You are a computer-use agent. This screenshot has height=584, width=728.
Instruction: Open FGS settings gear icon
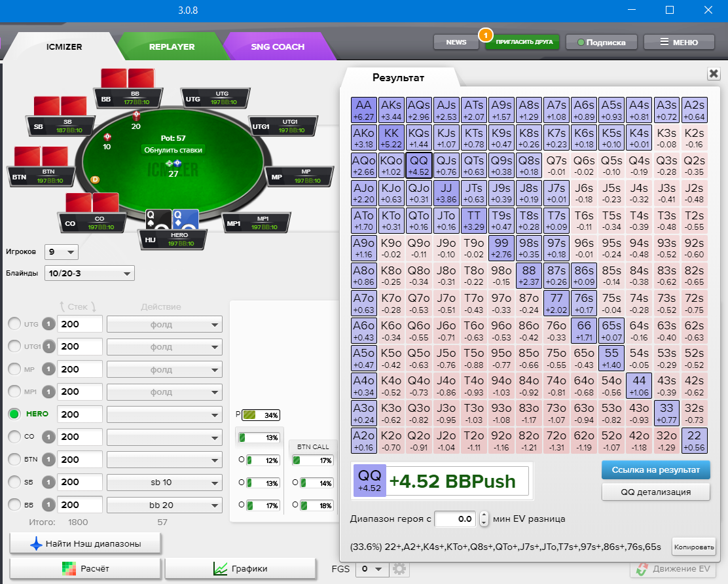[x=399, y=569]
